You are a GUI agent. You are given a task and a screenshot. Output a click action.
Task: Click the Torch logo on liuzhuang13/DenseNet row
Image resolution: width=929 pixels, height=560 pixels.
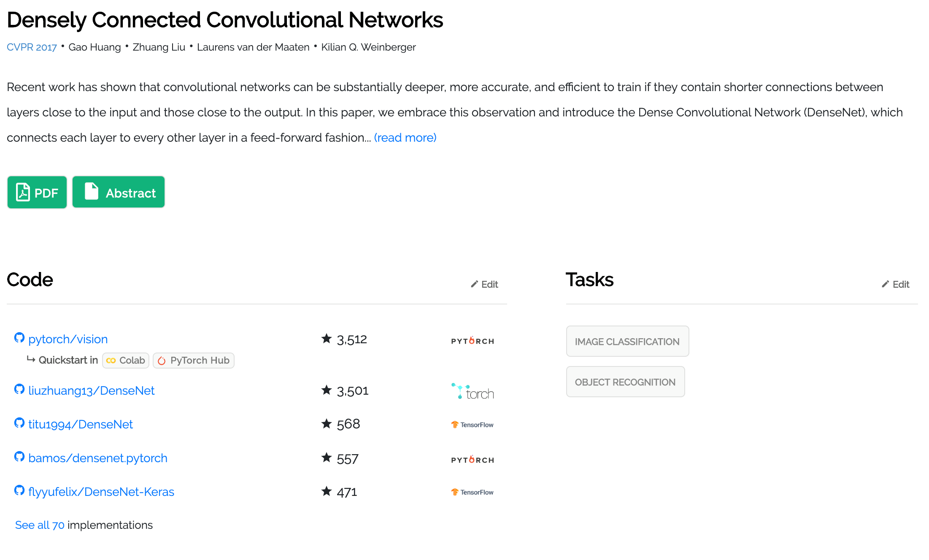[473, 391]
